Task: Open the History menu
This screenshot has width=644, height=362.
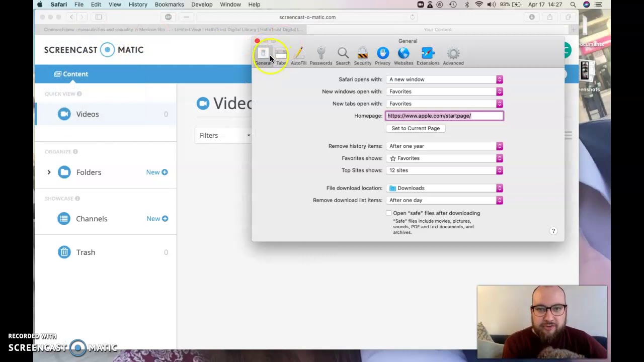Action: click(138, 5)
